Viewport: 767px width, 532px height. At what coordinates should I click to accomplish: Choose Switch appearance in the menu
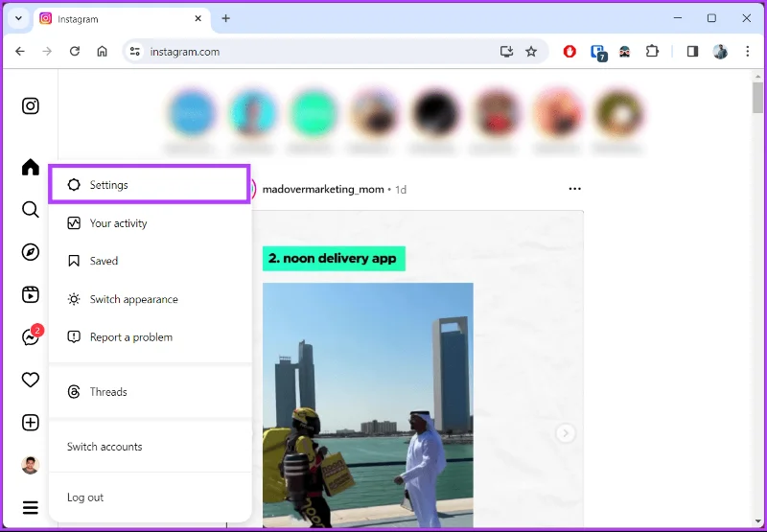(150, 299)
